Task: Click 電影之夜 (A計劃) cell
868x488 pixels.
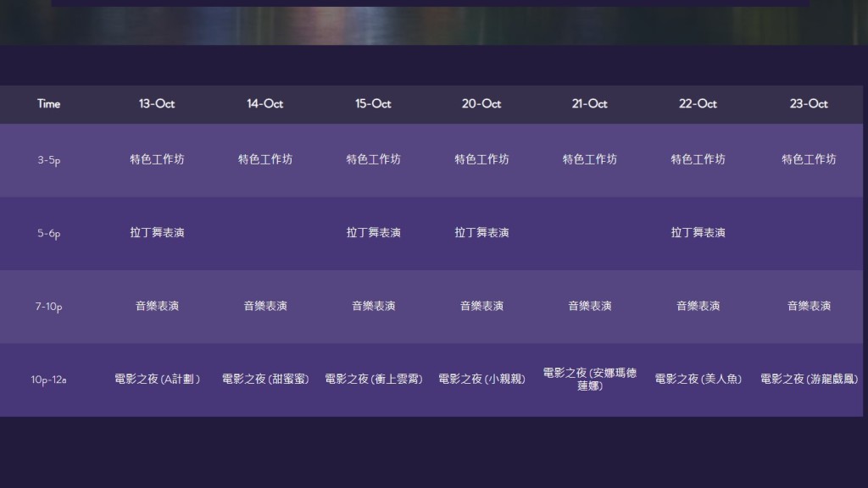Action: pyautogui.click(x=157, y=379)
